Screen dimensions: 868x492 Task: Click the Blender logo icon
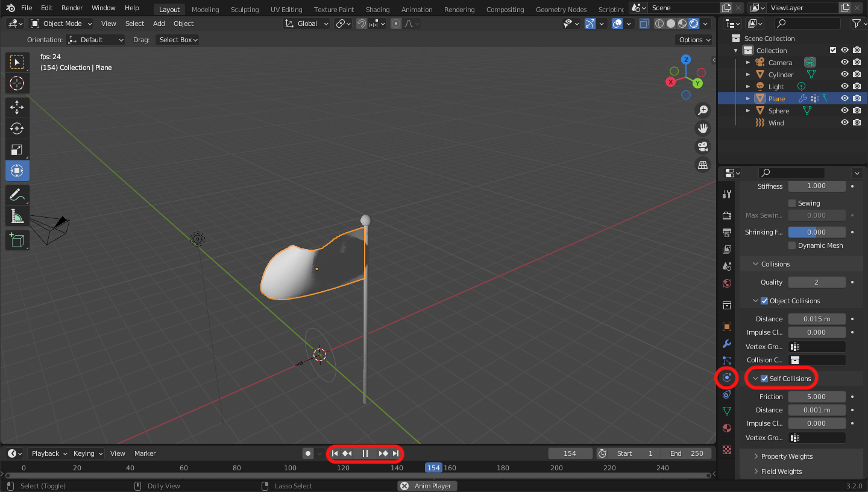tap(11, 8)
